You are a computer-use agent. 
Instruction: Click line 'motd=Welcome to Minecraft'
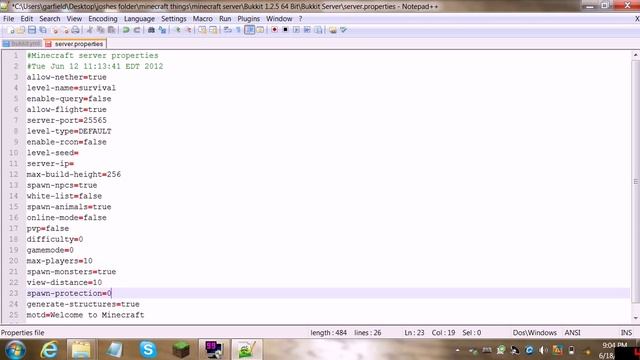85,315
